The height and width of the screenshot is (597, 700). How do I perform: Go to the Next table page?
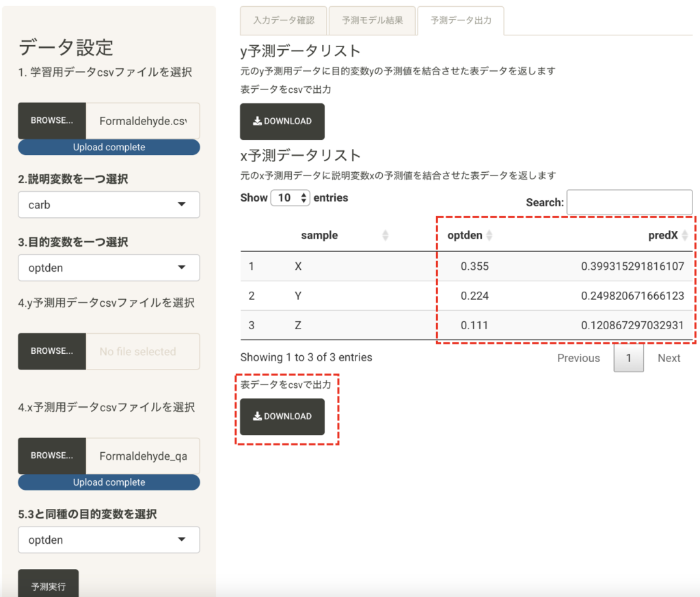[x=669, y=358]
